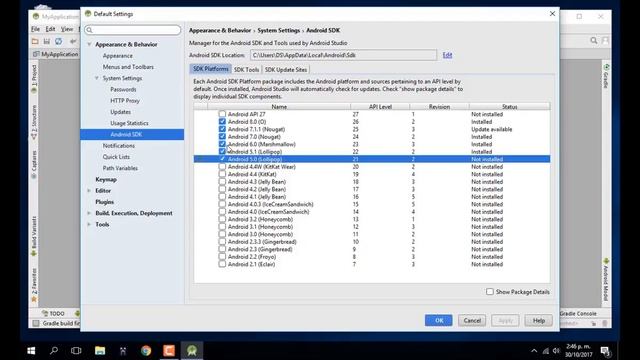Select Path Variables settings item

coord(120,168)
